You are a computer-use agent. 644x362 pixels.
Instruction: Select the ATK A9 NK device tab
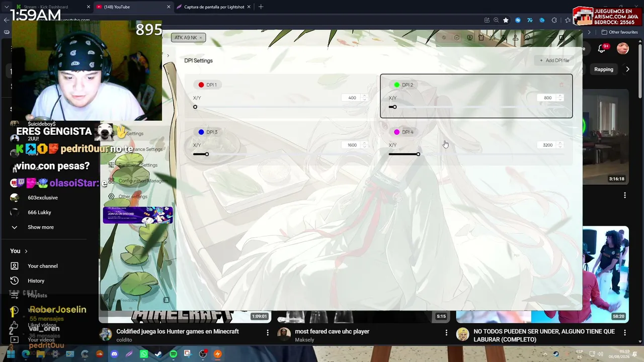pyautogui.click(x=188, y=38)
